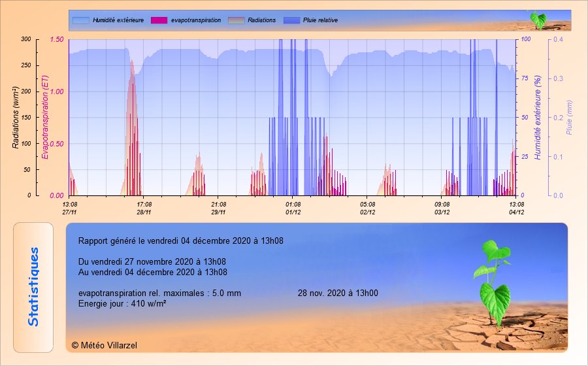Select the 'Pluie relative' legend label
Screen dimensions: 588x366
[320, 20]
